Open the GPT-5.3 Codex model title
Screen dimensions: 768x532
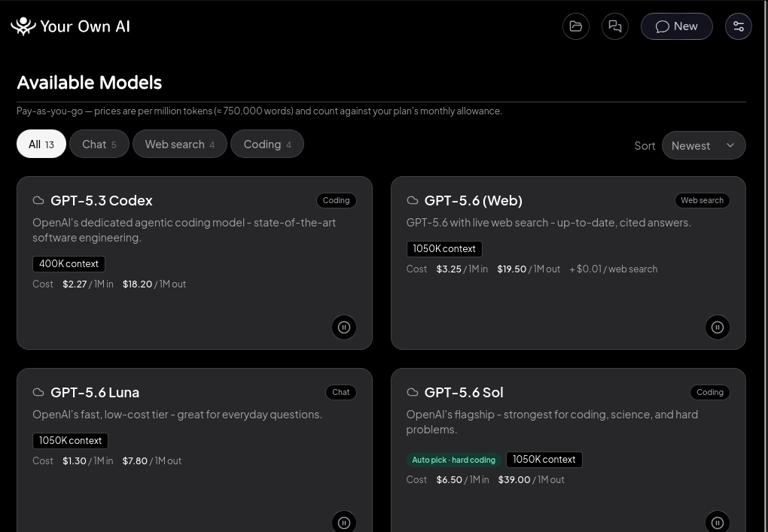(102, 201)
